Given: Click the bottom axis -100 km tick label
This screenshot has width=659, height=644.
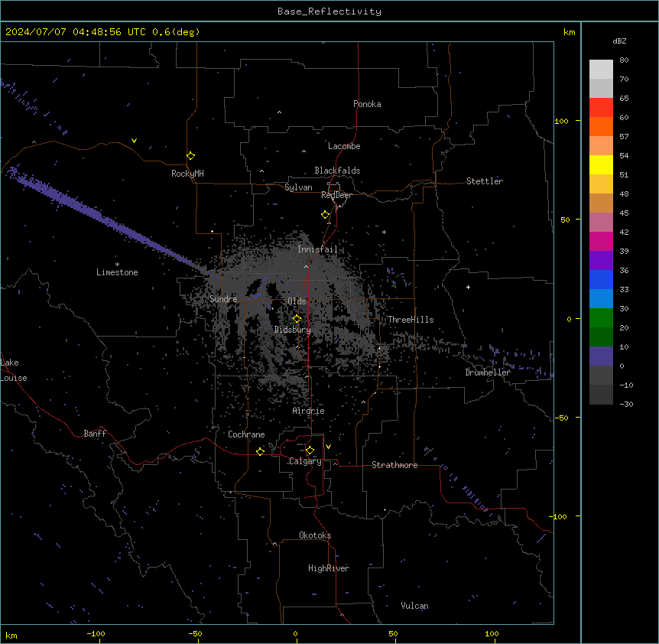Looking at the screenshot, I should tap(96, 633).
